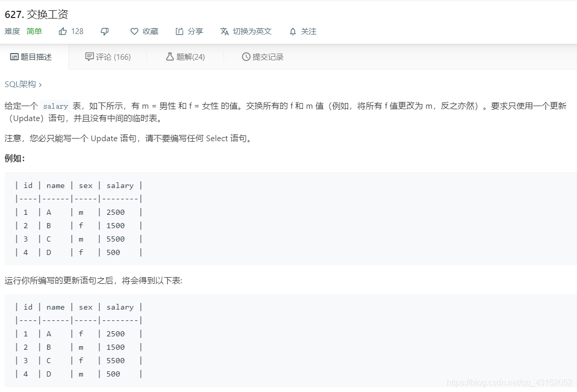Click the 简单 difficulty label

pos(34,31)
